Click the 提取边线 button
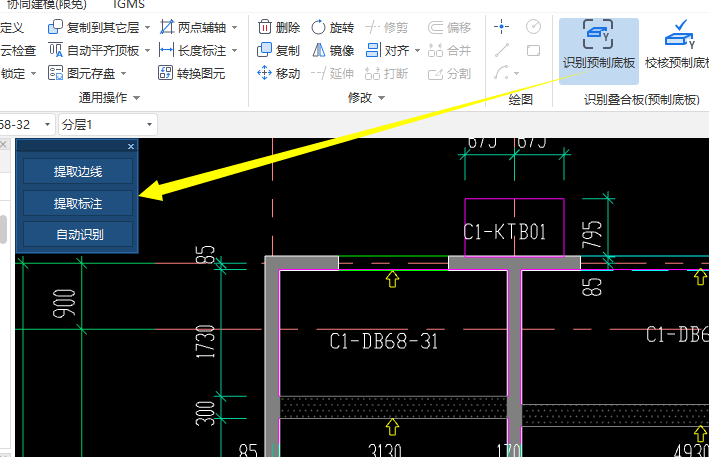 point(77,172)
